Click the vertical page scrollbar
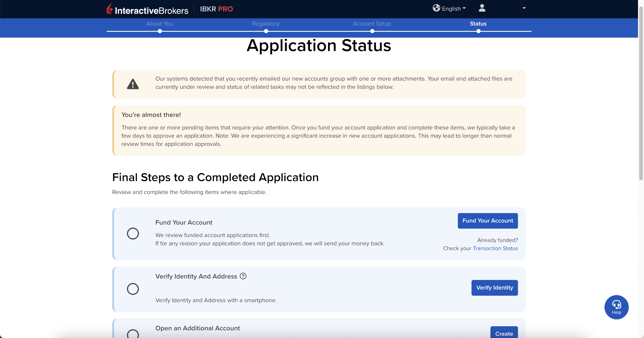This screenshot has height=338, width=644. pyautogui.click(x=641, y=94)
